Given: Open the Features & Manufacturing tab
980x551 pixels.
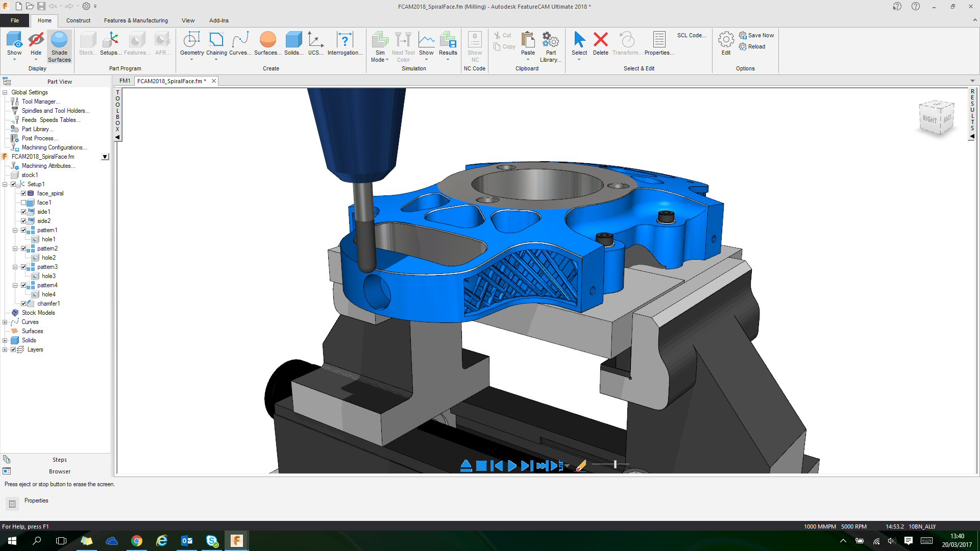Looking at the screenshot, I should 136,20.
